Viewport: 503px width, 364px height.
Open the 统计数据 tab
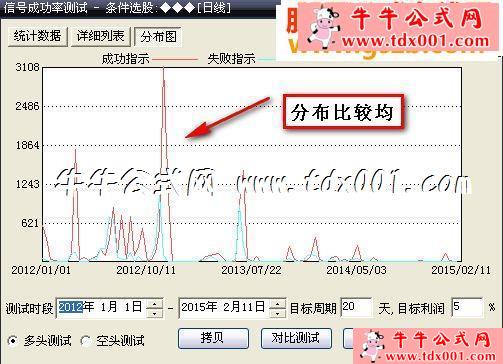tap(37, 36)
